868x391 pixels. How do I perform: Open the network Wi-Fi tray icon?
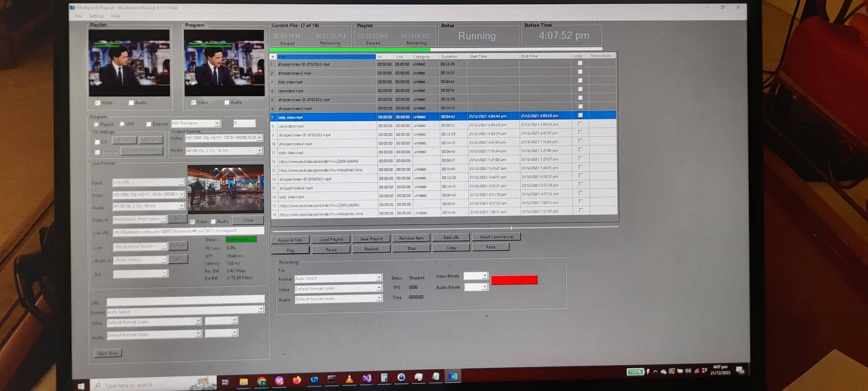click(696, 371)
